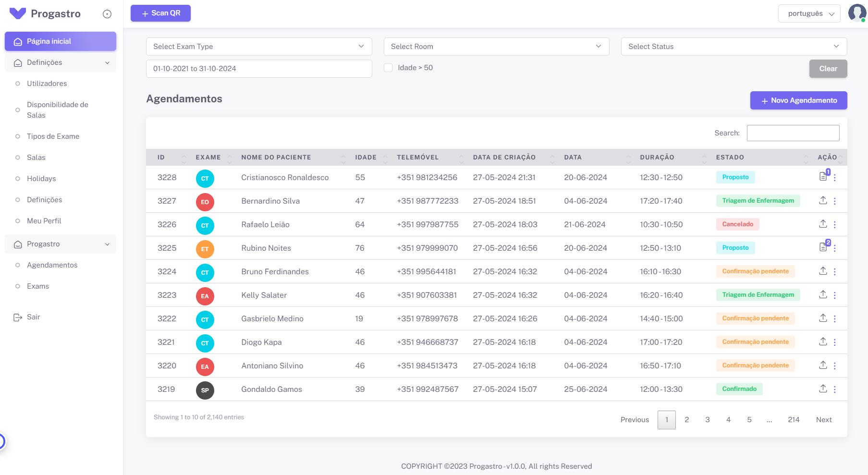Open three-dot menu for Rafaelo Leião row
This screenshot has height=475, width=868.
point(835,225)
